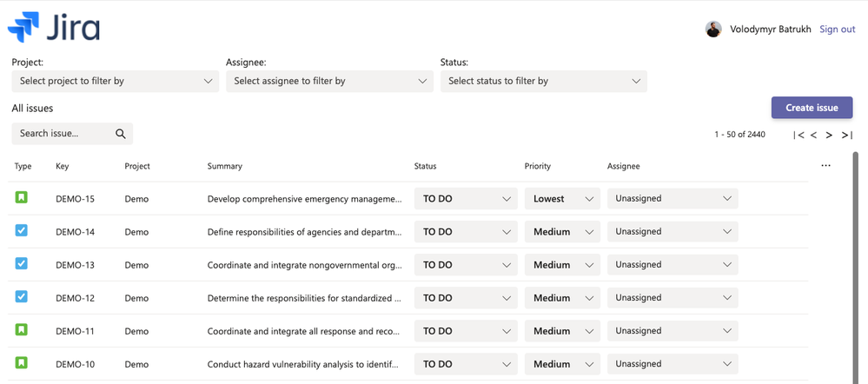Screen dimensions: 868x384
Task: Open the assignee filter dropdown
Action: click(x=329, y=81)
